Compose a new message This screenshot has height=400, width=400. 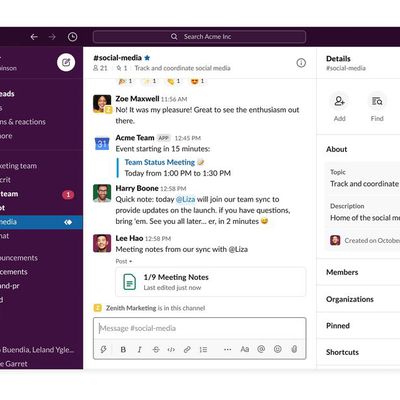pos(66,62)
